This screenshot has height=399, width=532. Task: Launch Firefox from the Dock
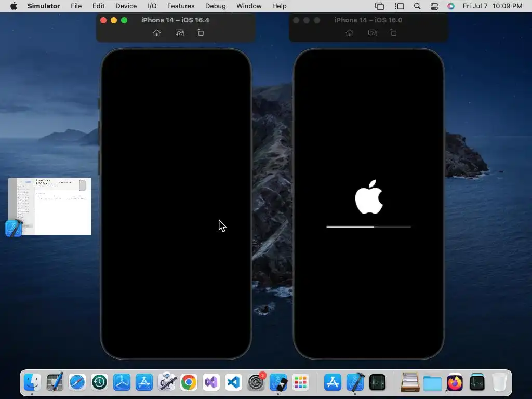click(455, 382)
